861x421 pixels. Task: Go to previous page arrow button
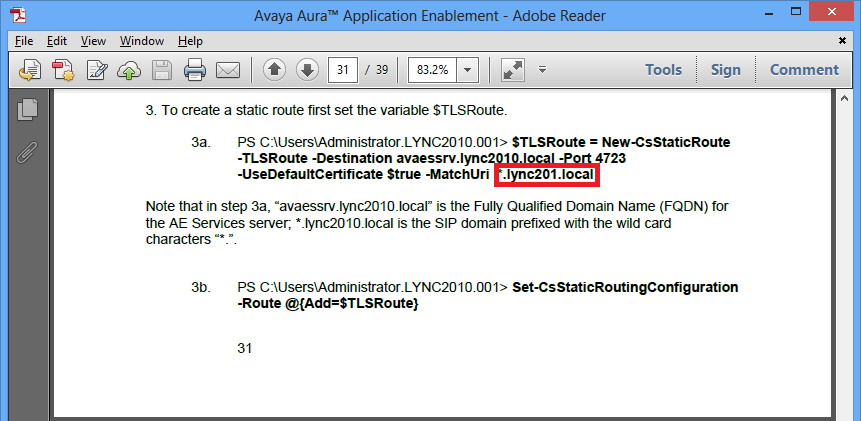pyautogui.click(x=275, y=70)
